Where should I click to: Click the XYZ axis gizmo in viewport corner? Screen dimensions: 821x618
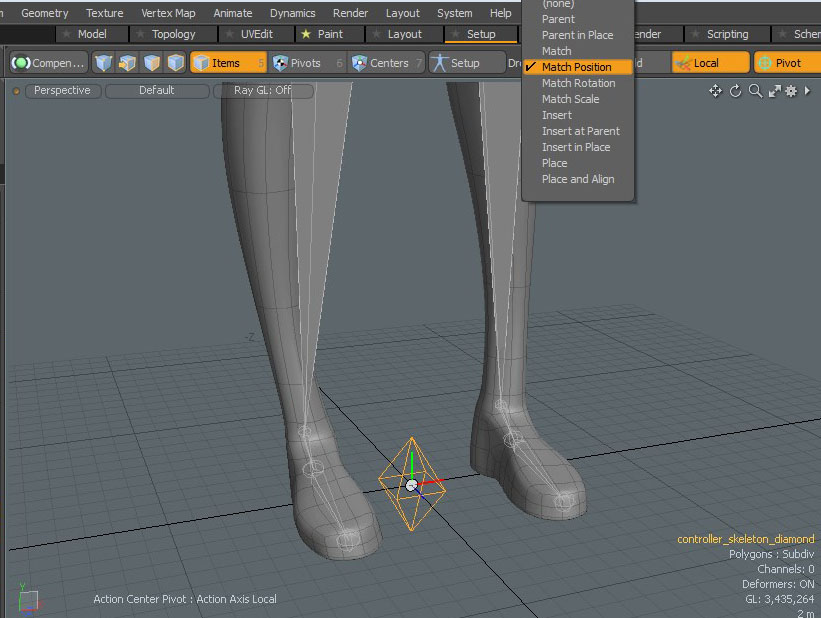(x=28, y=599)
